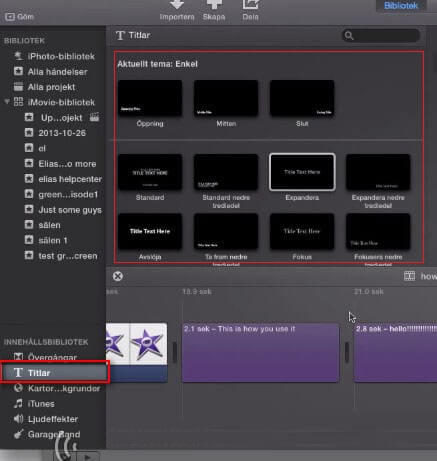Screen dimensions: 437x461
Task: Pick the Expandera nedre tredjedel title
Action: click(378, 172)
